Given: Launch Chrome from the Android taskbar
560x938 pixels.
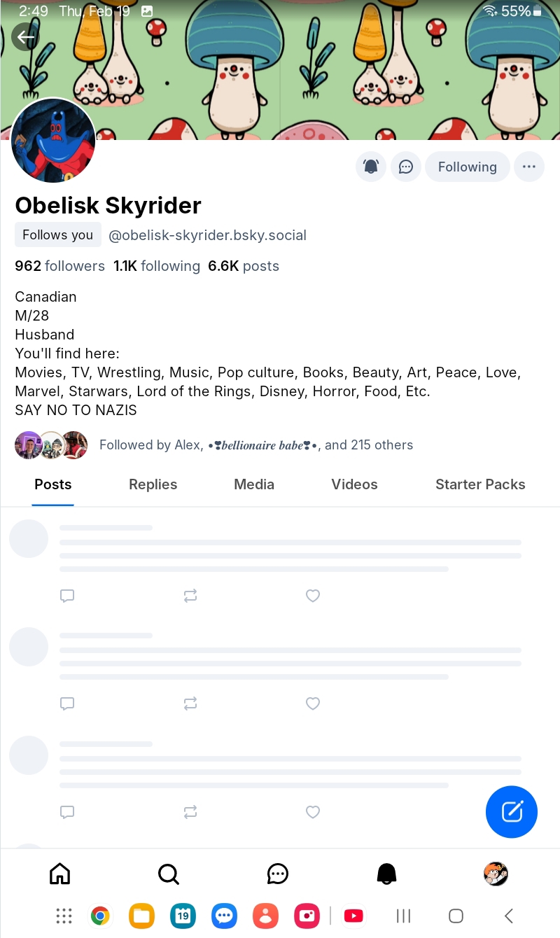Looking at the screenshot, I should 101,916.
